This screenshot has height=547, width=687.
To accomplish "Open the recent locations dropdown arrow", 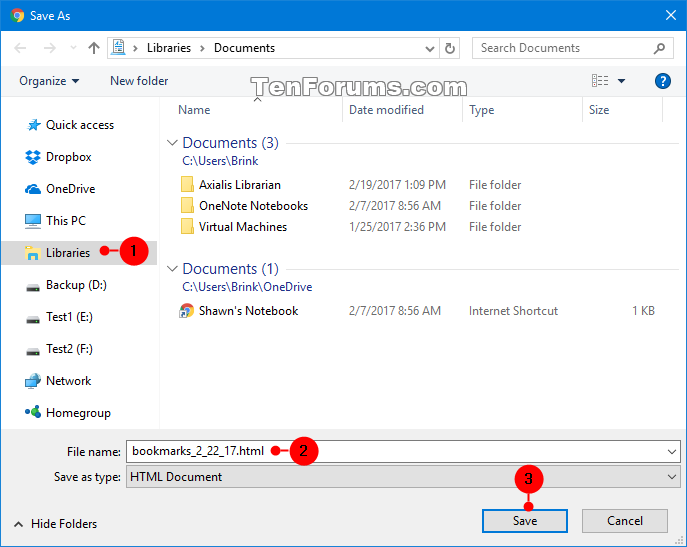I will [x=73, y=48].
